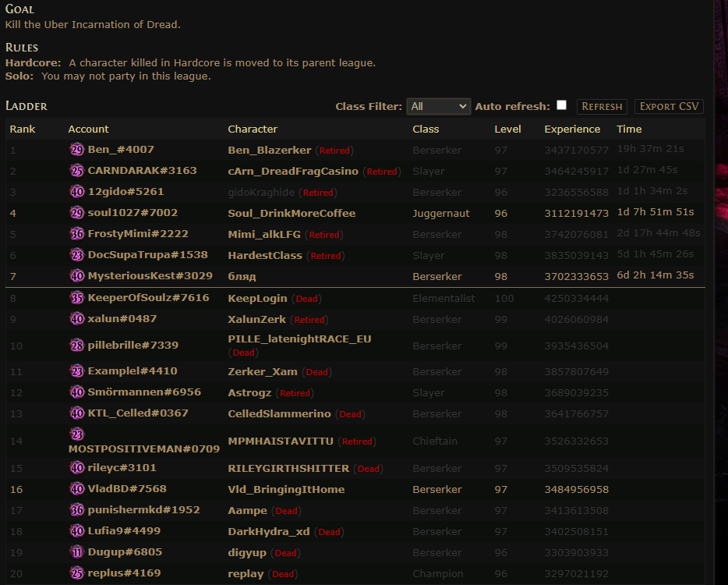Open account FrostyMimi#2222 link

(x=138, y=234)
